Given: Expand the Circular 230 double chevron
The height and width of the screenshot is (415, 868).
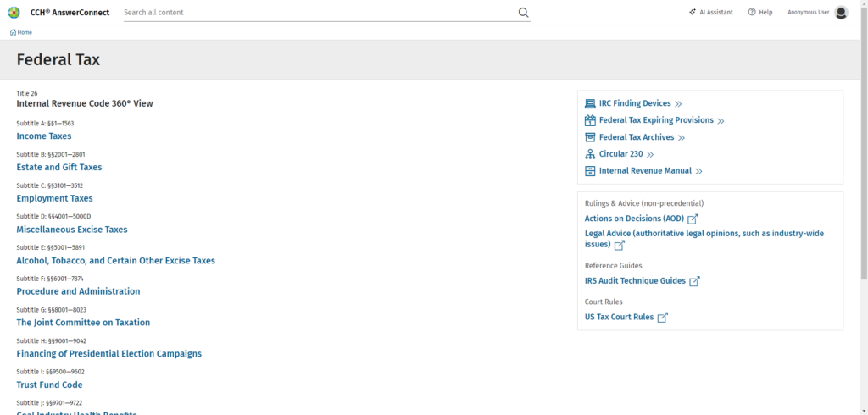Looking at the screenshot, I should point(650,155).
